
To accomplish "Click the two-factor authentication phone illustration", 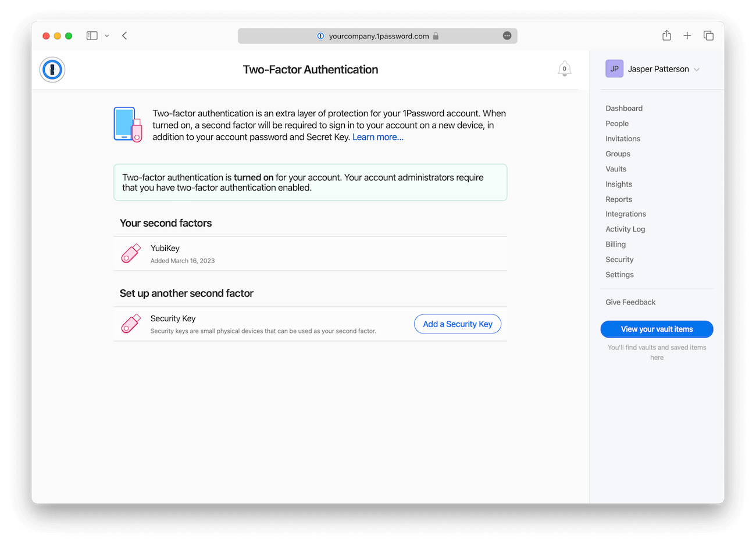I will 127,124.
